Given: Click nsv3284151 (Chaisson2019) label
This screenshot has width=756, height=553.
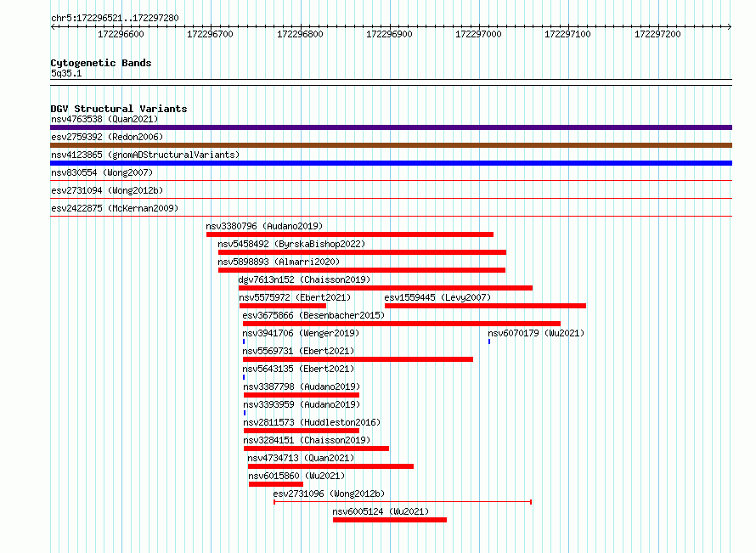Looking at the screenshot, I should pos(307,440).
